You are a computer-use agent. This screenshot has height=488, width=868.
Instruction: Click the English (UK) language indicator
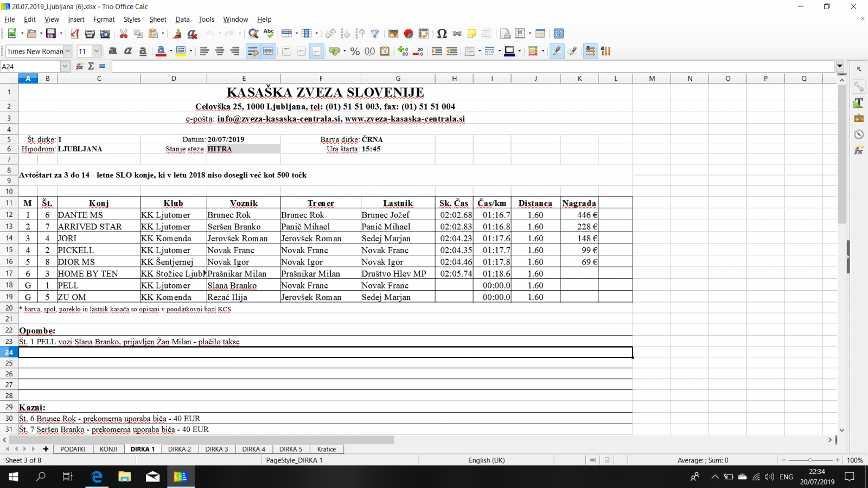(x=486, y=460)
